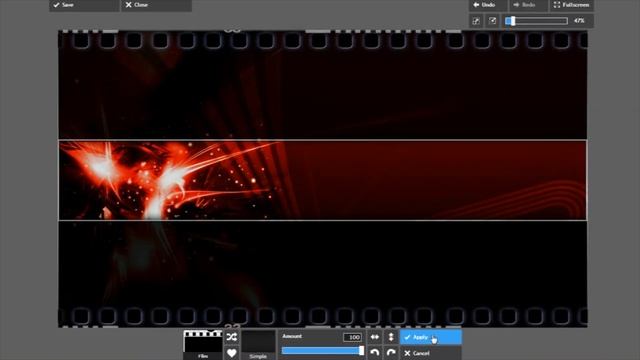
Task: Click the red banner image on canvas
Action: click(x=322, y=180)
